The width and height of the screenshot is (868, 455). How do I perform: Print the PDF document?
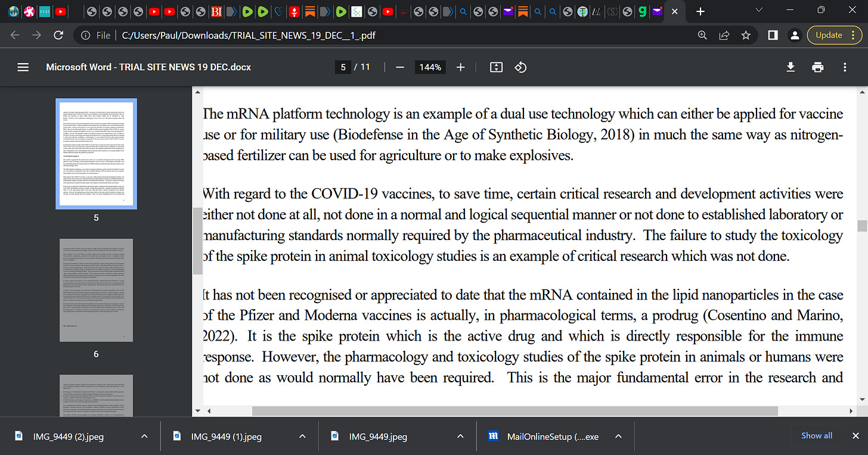point(818,67)
